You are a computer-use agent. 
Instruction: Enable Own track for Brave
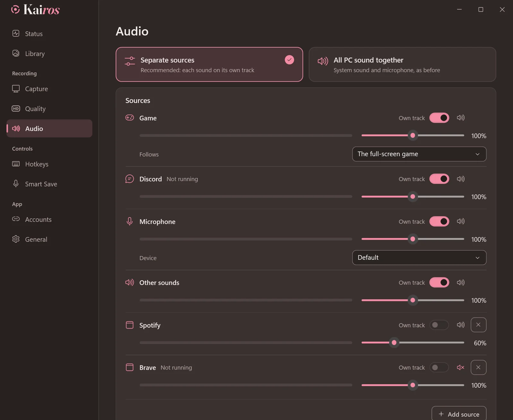point(439,367)
